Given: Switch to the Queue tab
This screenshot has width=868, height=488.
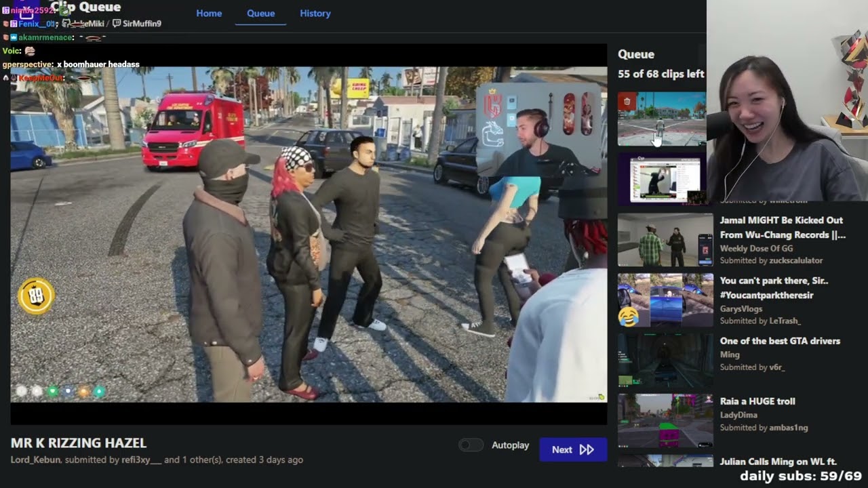Looking at the screenshot, I should [260, 14].
